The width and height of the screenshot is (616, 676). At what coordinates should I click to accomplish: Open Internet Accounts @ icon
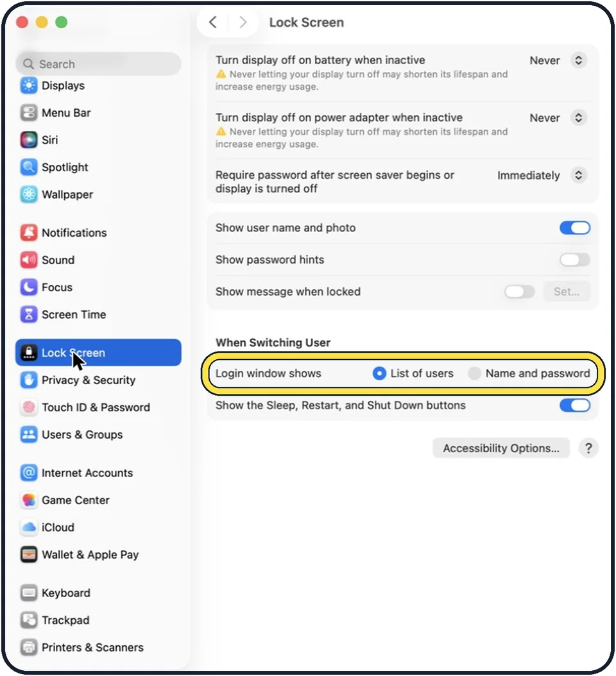point(29,473)
